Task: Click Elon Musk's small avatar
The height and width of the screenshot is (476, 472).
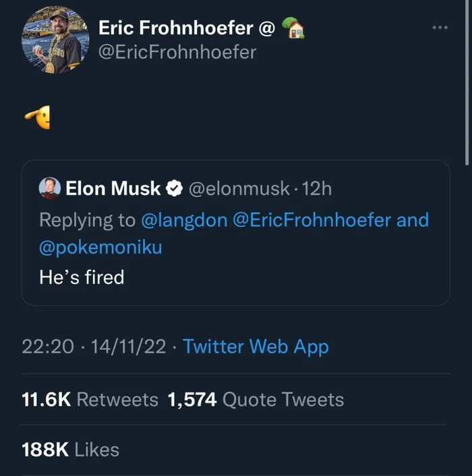Action: [x=50, y=188]
